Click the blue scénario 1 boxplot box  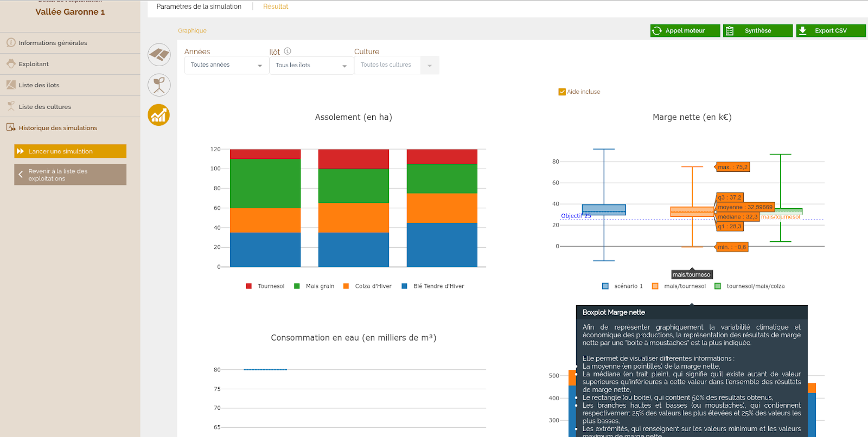tap(604, 210)
